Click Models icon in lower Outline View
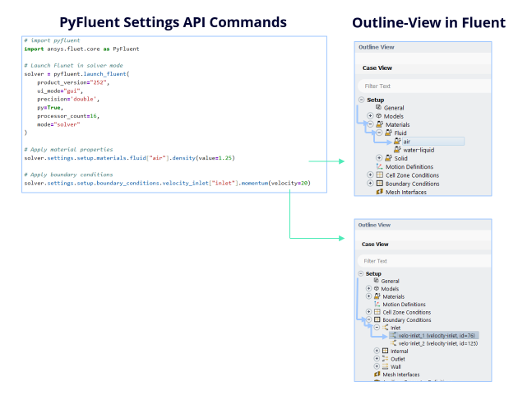This screenshot has height=396, width=532. click(x=377, y=288)
